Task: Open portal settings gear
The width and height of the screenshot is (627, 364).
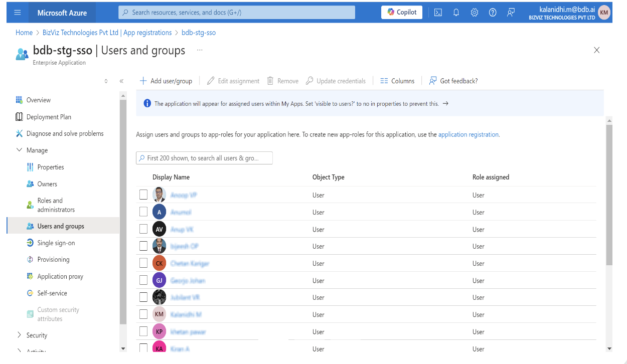Action: pyautogui.click(x=475, y=13)
